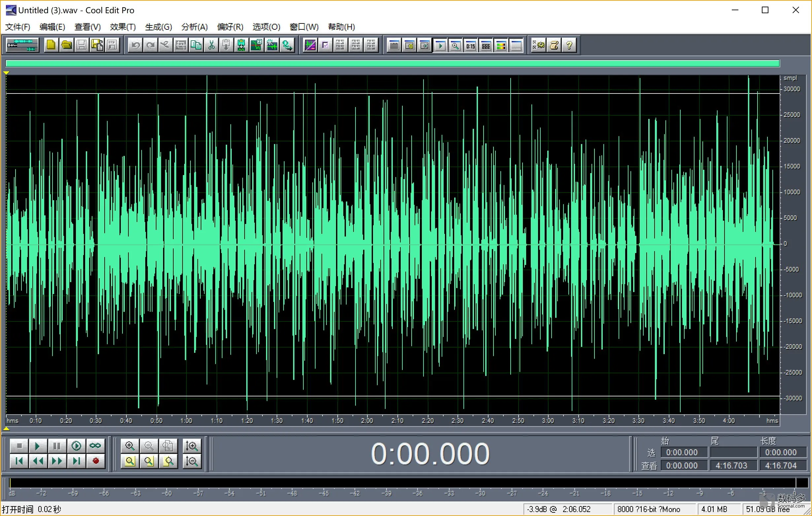Click the yellow playback cursor marker above waveform
The width and height of the screenshot is (812, 516).
click(x=6, y=73)
